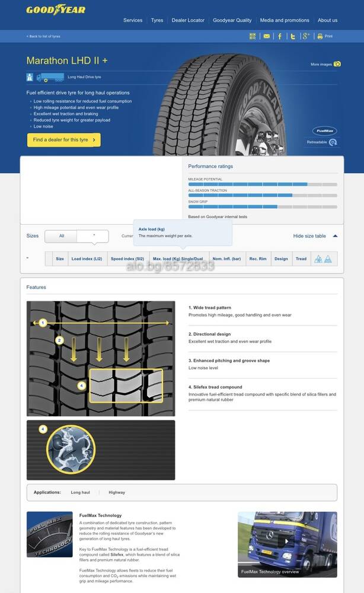Click Find a dealer for this tyre
Image resolution: width=364 pixels, height=593 pixels.
click(64, 139)
